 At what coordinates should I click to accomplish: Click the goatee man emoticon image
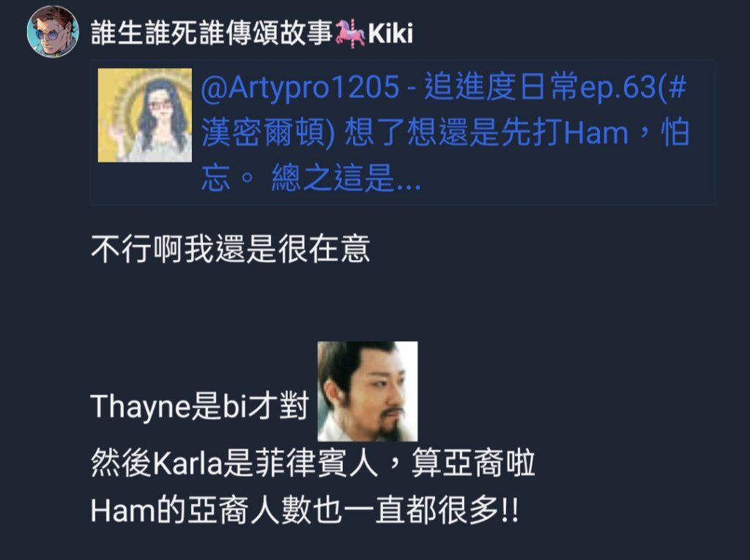coord(368,391)
